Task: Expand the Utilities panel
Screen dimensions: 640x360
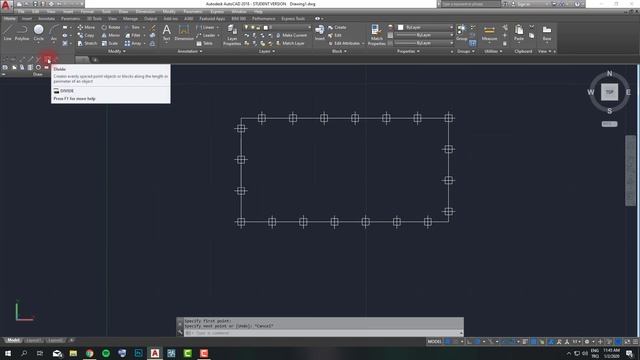Action: [x=493, y=51]
